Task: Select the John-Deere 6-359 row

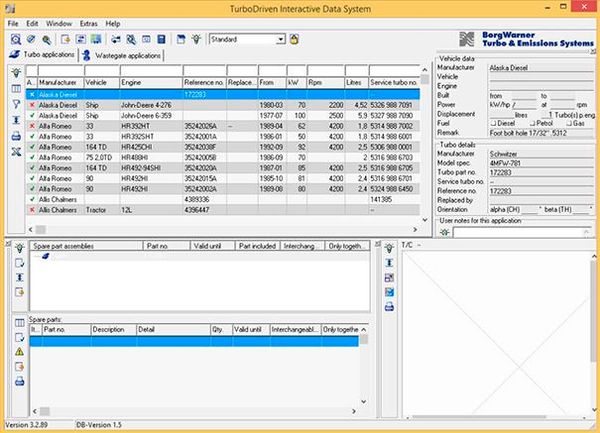Action: coord(223,116)
